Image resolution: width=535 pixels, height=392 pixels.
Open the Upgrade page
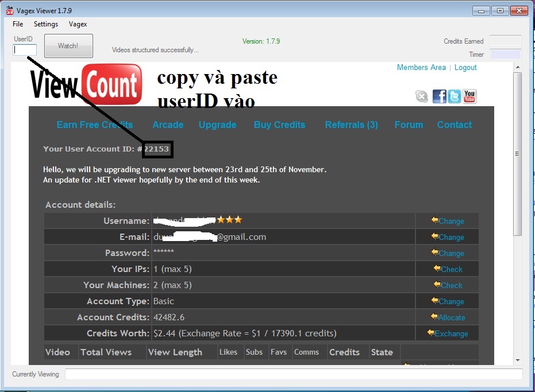[218, 125]
